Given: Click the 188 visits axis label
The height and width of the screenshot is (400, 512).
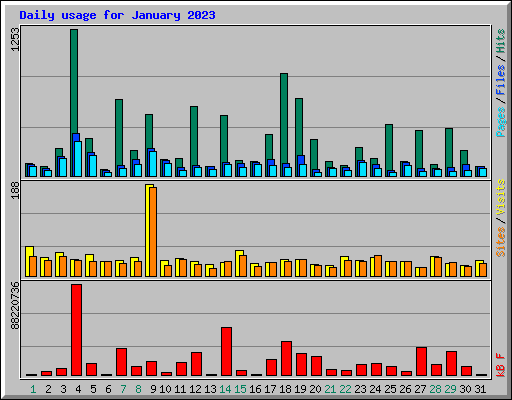Looking at the screenshot, I should [x=15, y=191].
